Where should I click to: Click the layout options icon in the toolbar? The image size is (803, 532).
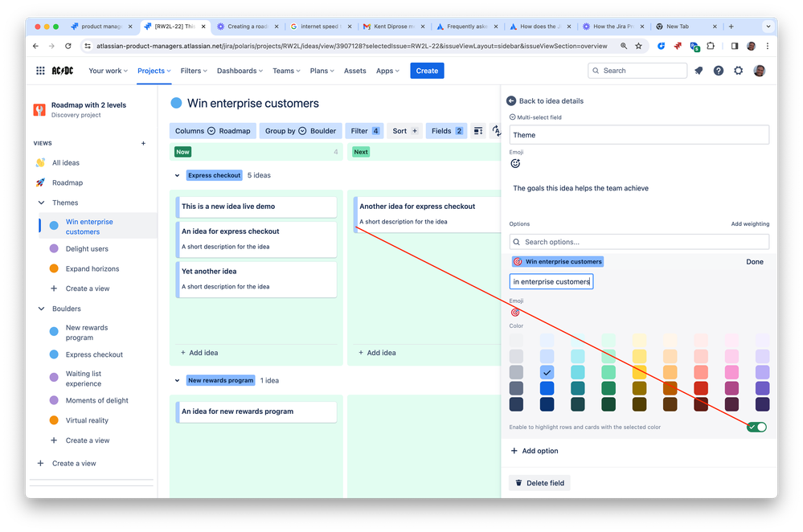(477, 131)
